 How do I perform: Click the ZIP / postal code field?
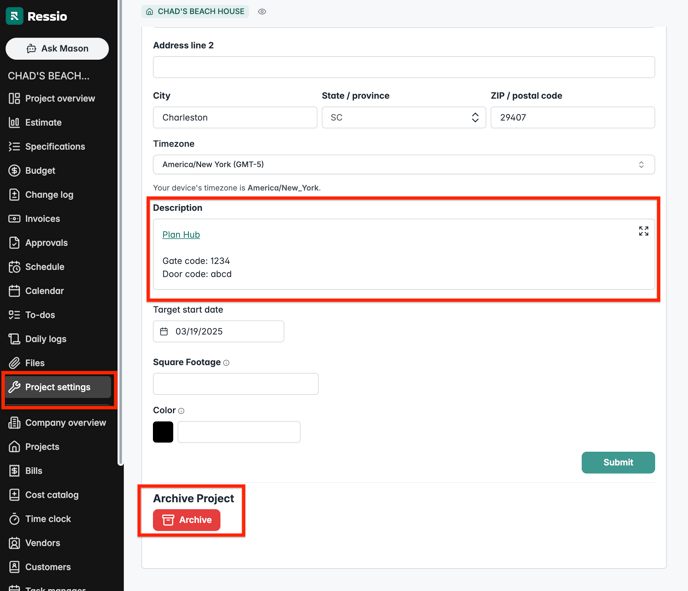point(572,117)
